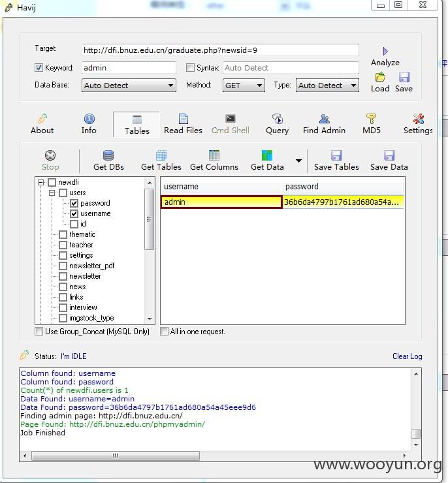
Task: Uncheck the username column checkbox
Action: point(74,214)
